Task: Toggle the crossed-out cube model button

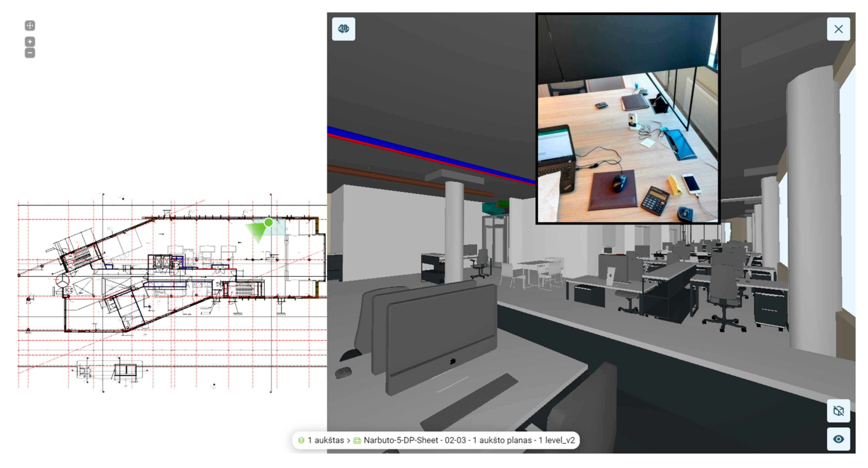Action: (838, 411)
